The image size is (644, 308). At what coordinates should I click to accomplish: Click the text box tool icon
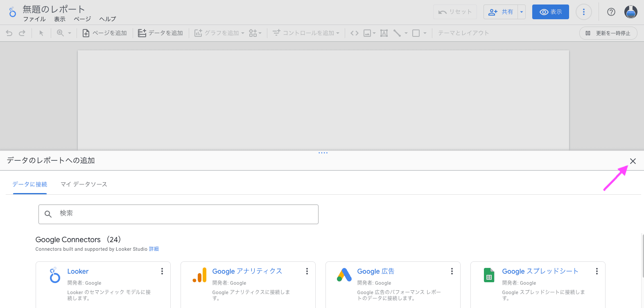pyautogui.click(x=384, y=33)
